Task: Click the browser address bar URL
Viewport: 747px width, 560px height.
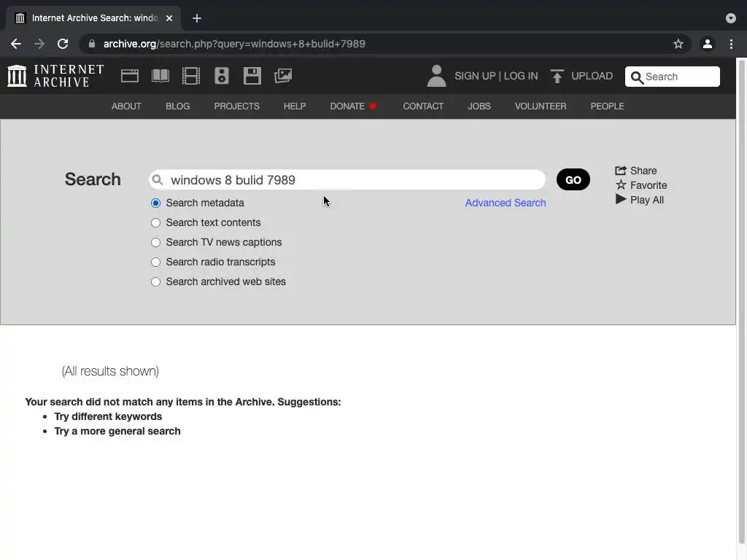Action: tap(234, 44)
